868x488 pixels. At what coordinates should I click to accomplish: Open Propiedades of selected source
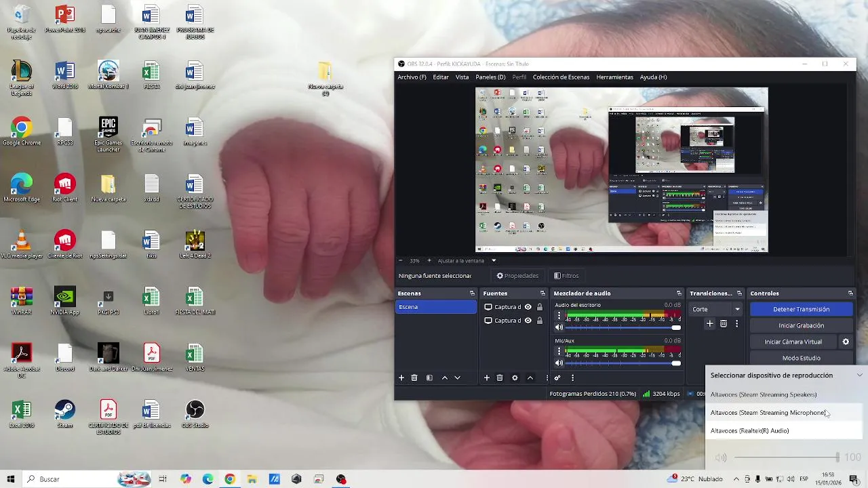(517, 276)
